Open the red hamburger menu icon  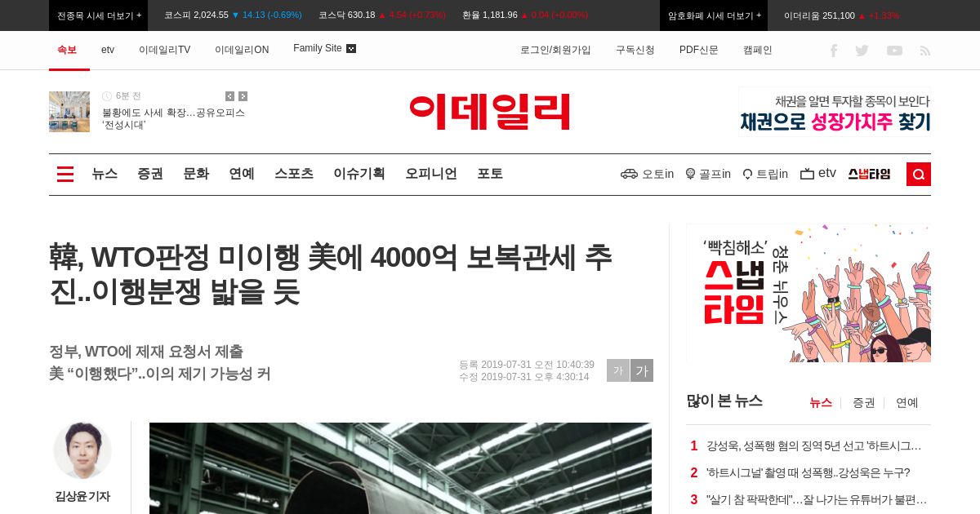[65, 174]
